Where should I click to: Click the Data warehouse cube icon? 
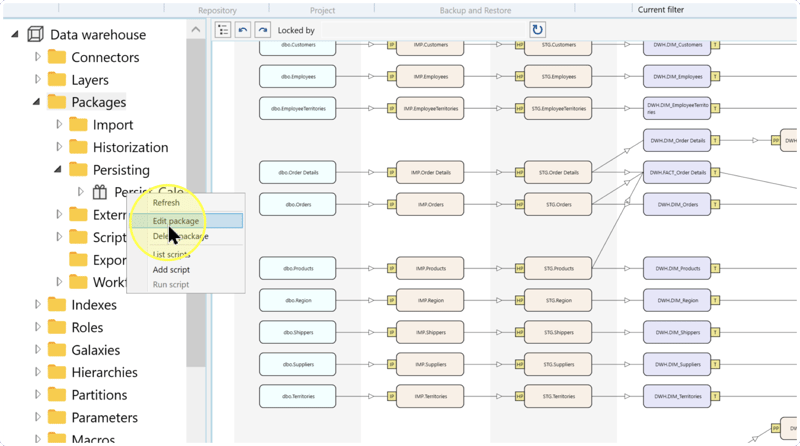tap(35, 34)
